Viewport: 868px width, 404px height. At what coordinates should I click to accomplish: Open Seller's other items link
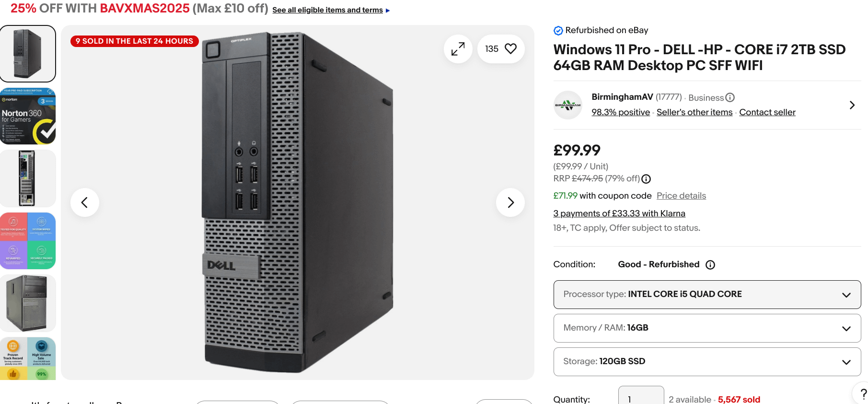tap(694, 112)
